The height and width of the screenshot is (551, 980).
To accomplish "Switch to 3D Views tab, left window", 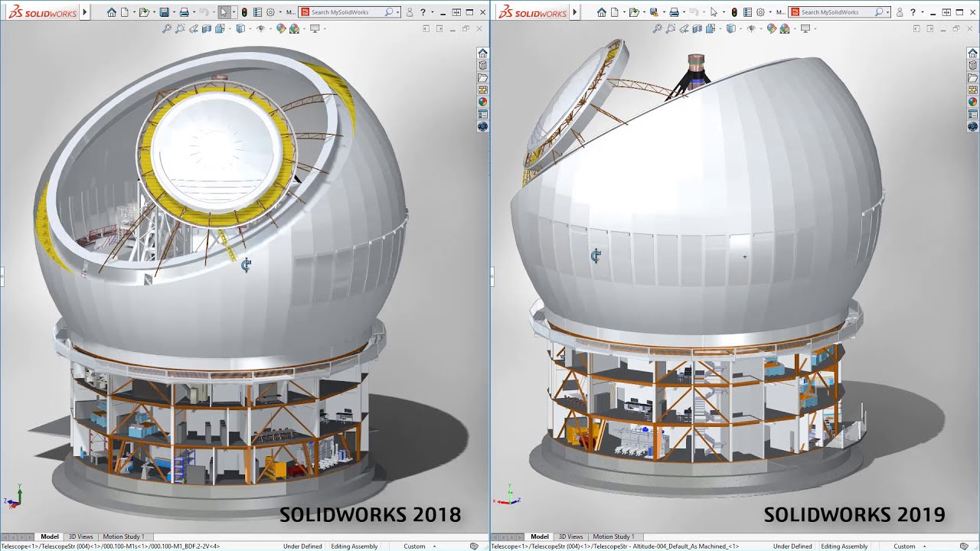I will [80, 536].
